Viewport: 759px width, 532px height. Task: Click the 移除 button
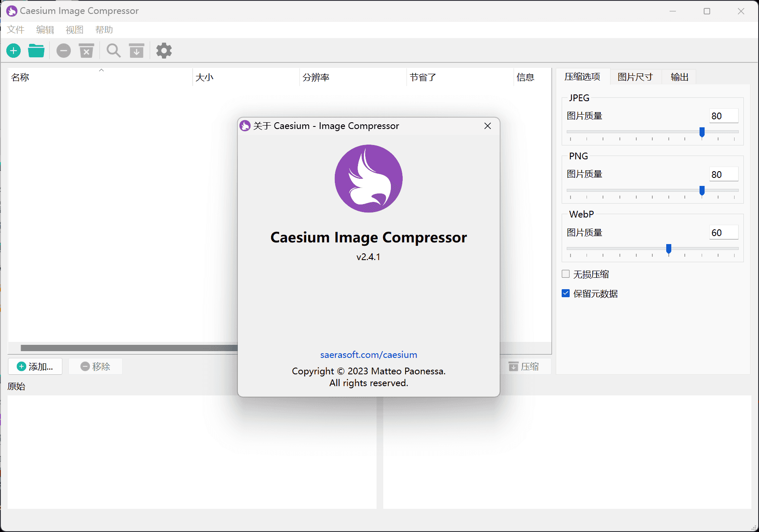[96, 366]
